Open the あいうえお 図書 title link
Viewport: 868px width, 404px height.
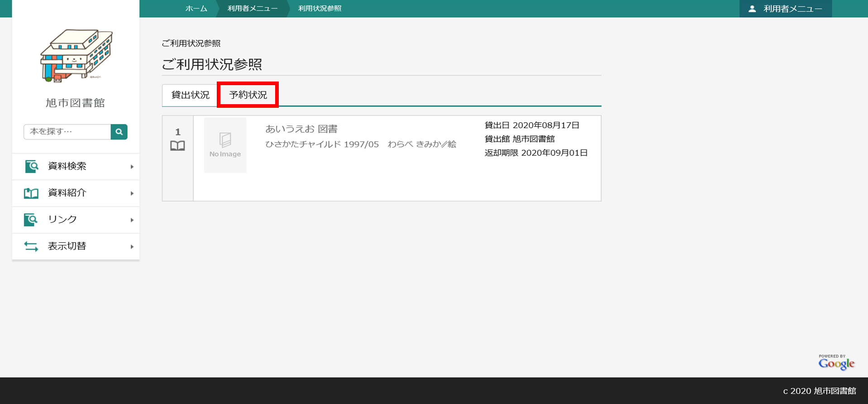tap(301, 129)
